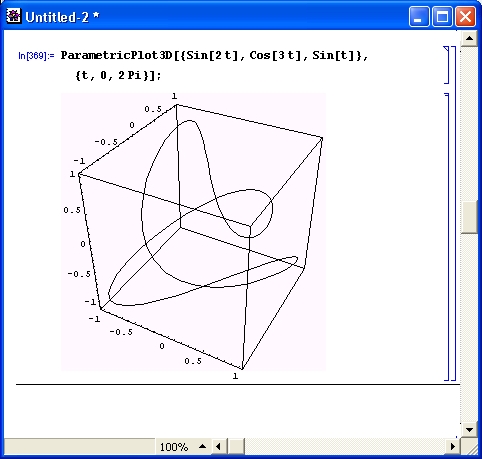The width and height of the screenshot is (482, 459).
Task: Click on the {t, 0, 2 Pi} range line
Action: [x=118, y=75]
